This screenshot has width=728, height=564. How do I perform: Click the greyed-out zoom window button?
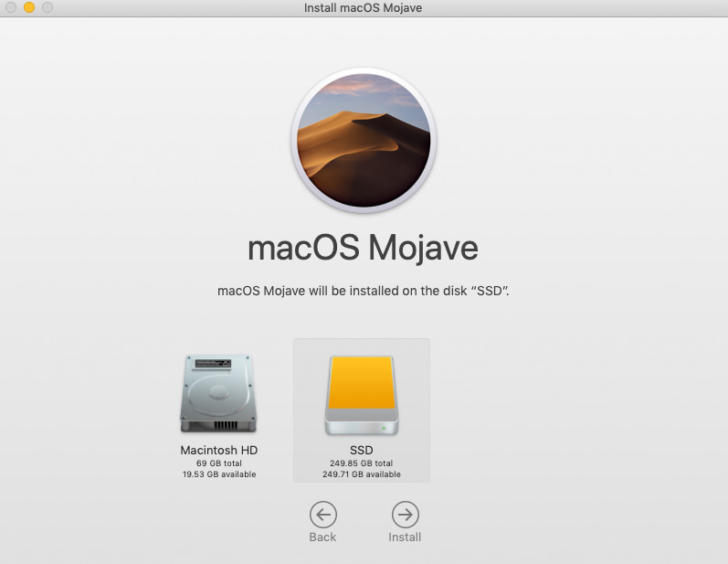click(x=47, y=7)
